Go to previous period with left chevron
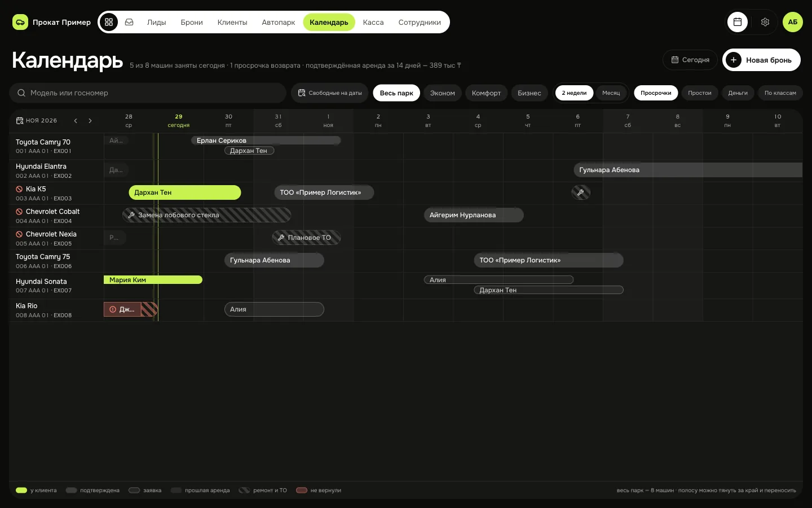 76,121
